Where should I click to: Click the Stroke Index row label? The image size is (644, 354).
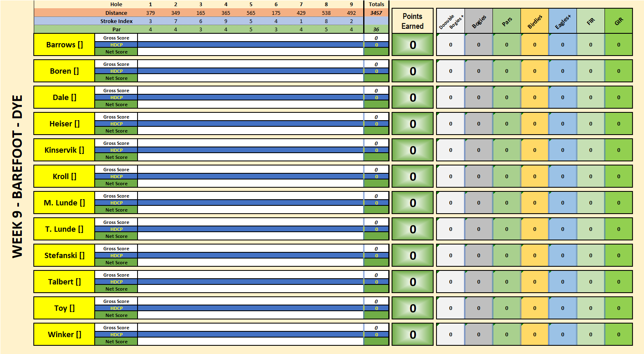[116, 21]
